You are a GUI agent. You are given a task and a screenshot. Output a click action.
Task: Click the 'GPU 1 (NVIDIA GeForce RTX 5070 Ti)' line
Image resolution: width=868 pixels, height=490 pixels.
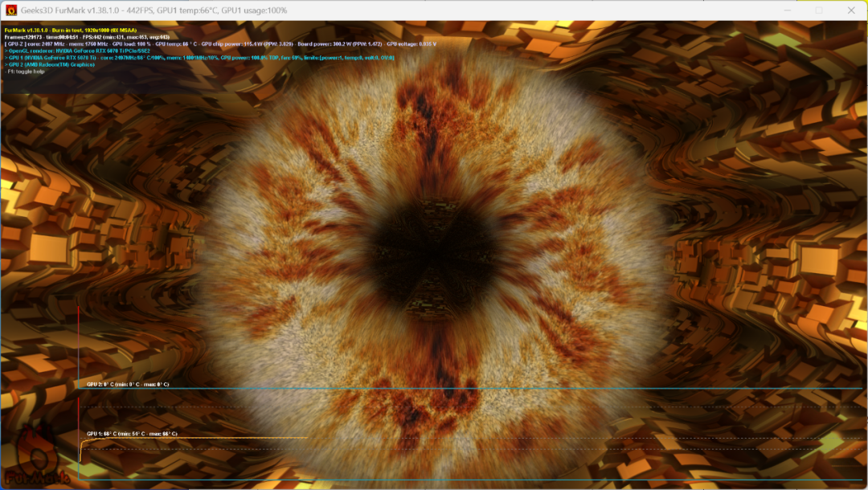pos(199,58)
